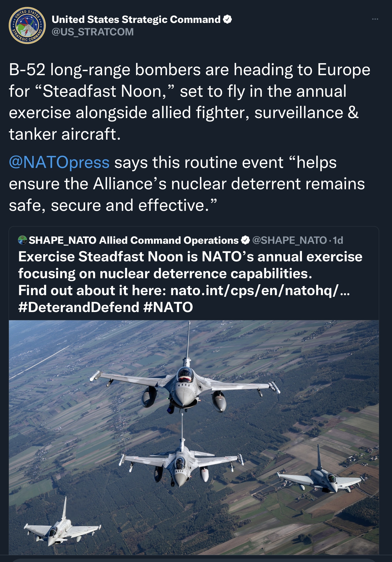Open the #DeterandDefend hashtag
The height and width of the screenshot is (562, 392).
tap(79, 307)
